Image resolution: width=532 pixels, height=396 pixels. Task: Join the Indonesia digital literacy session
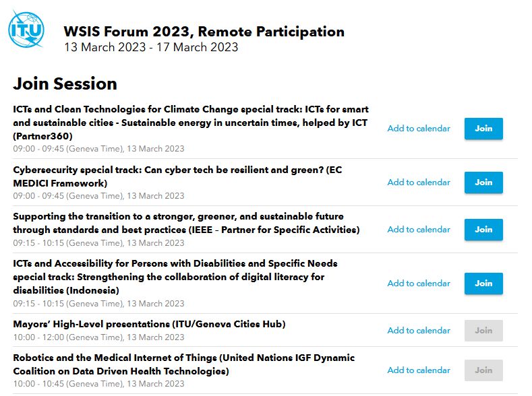click(x=483, y=284)
